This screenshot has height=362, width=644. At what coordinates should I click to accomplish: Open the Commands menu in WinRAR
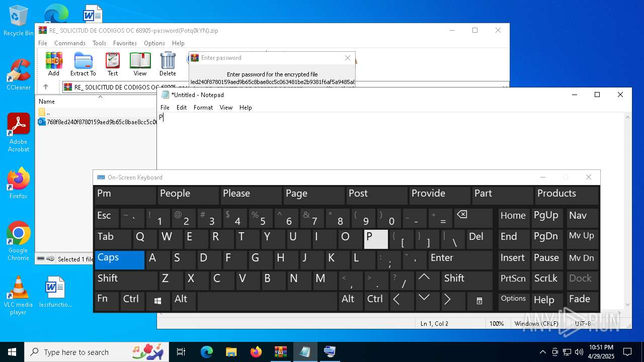tap(70, 43)
